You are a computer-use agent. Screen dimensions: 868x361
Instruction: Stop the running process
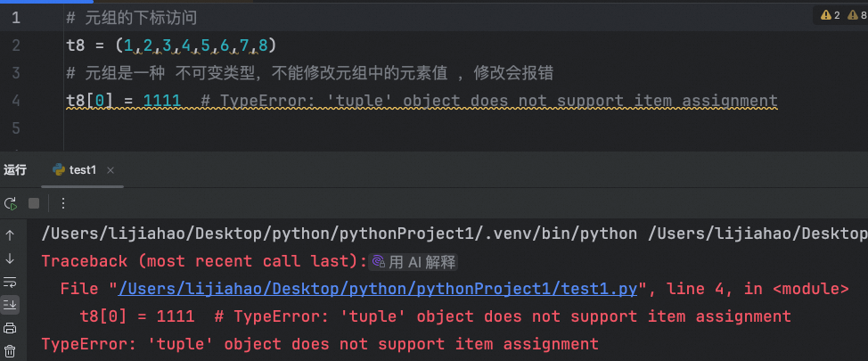point(34,203)
